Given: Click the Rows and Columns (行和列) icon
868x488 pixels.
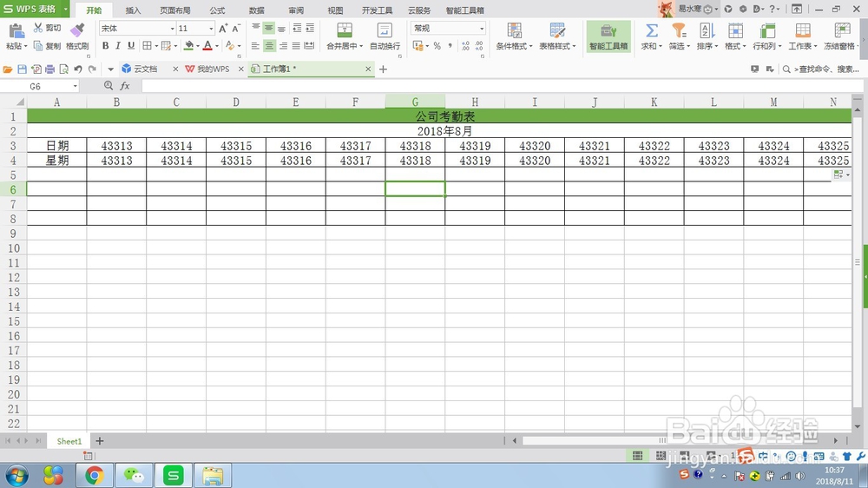Looking at the screenshot, I should [767, 30].
